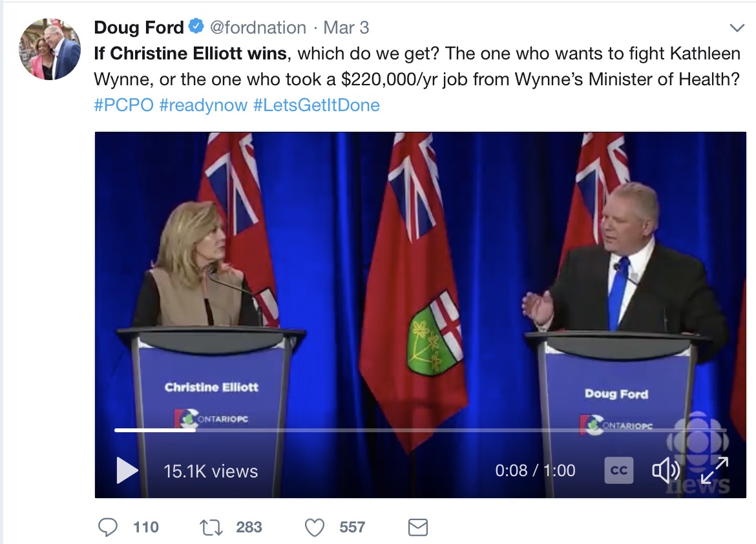Reply to the tweet via speech bubble

point(107,527)
